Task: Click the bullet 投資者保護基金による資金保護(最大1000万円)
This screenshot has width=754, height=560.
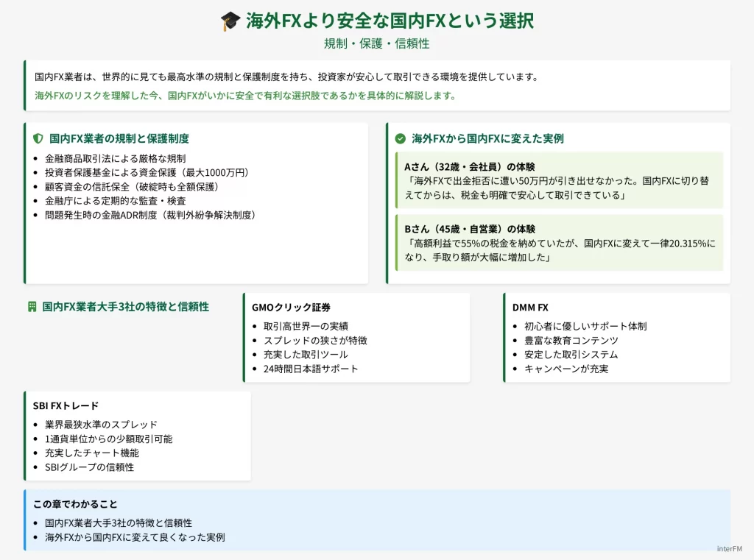Action: [147, 172]
